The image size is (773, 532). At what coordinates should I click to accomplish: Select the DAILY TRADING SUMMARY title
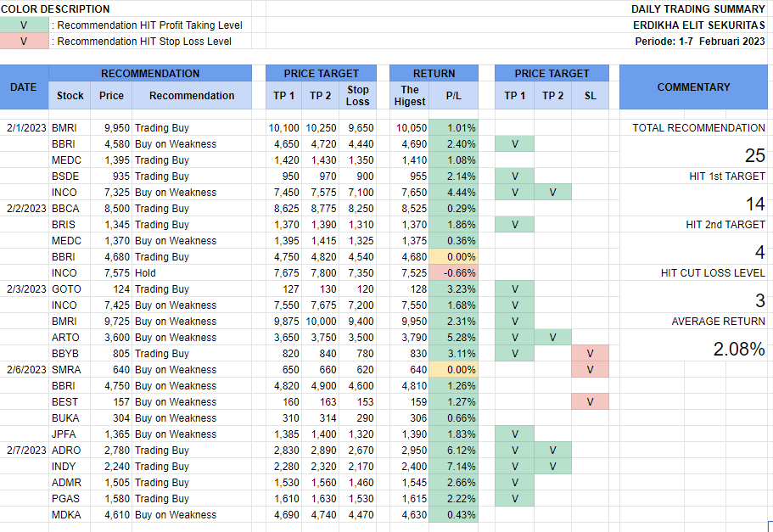point(697,9)
